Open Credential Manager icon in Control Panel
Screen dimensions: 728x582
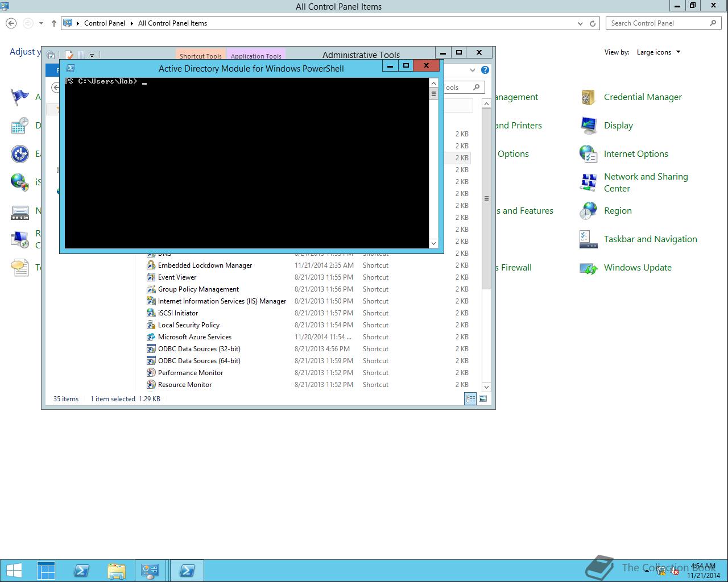(x=588, y=97)
